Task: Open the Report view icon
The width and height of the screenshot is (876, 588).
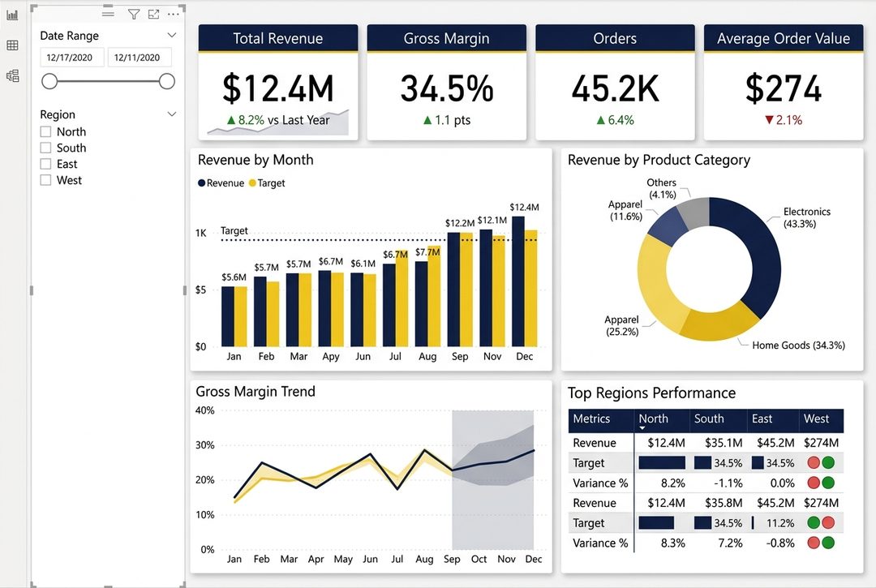Action: [12, 15]
